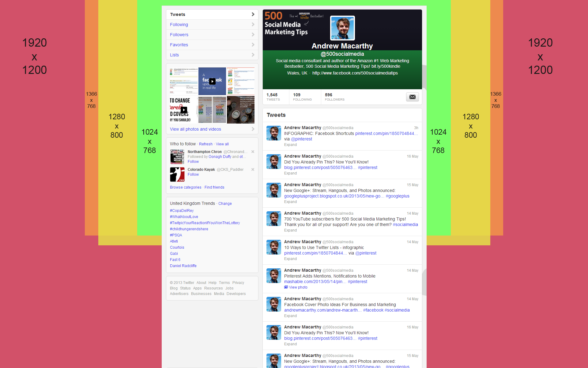Open the #PSQA trend

(176, 235)
